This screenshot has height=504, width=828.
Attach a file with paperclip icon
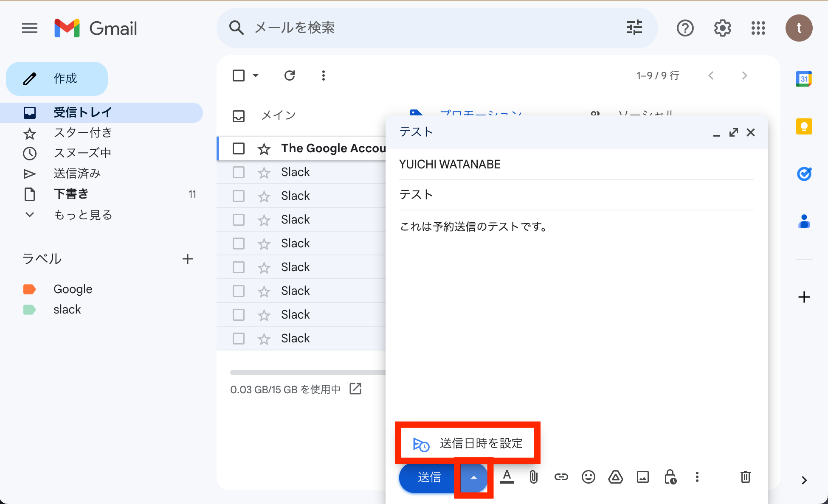534,477
